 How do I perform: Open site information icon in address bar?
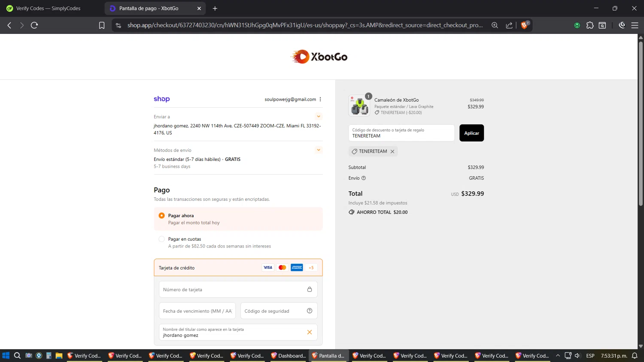[118, 25]
